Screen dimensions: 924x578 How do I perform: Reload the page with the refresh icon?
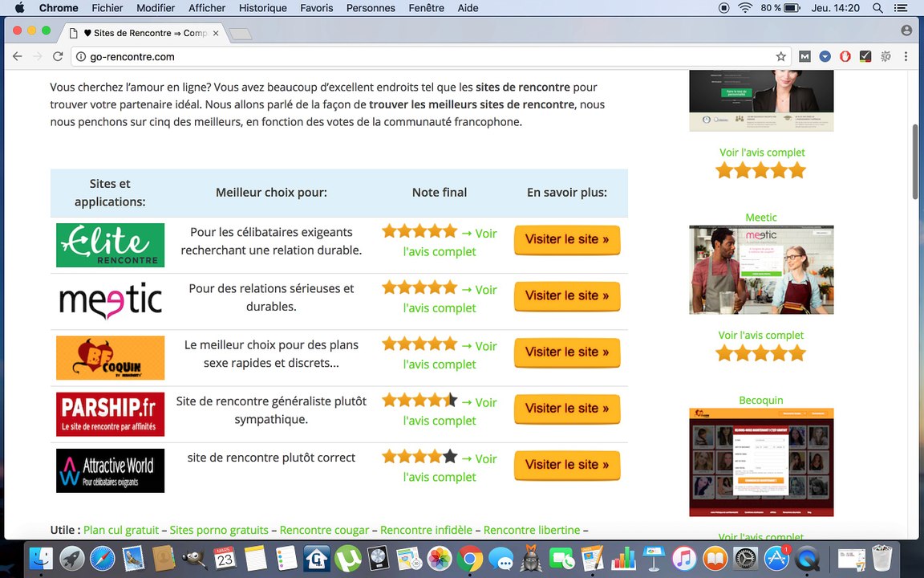(57, 57)
